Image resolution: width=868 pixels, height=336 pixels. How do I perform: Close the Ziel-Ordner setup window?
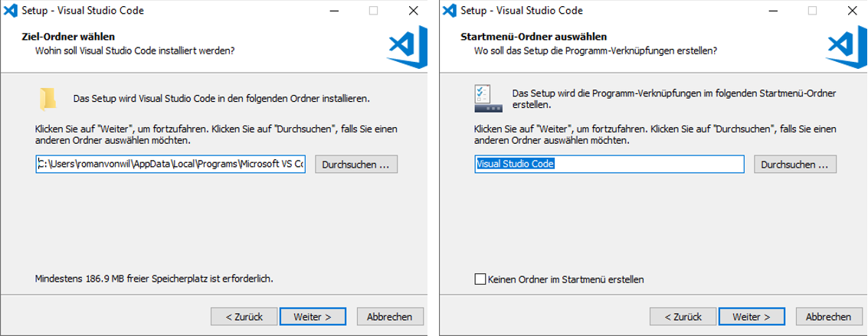click(413, 11)
